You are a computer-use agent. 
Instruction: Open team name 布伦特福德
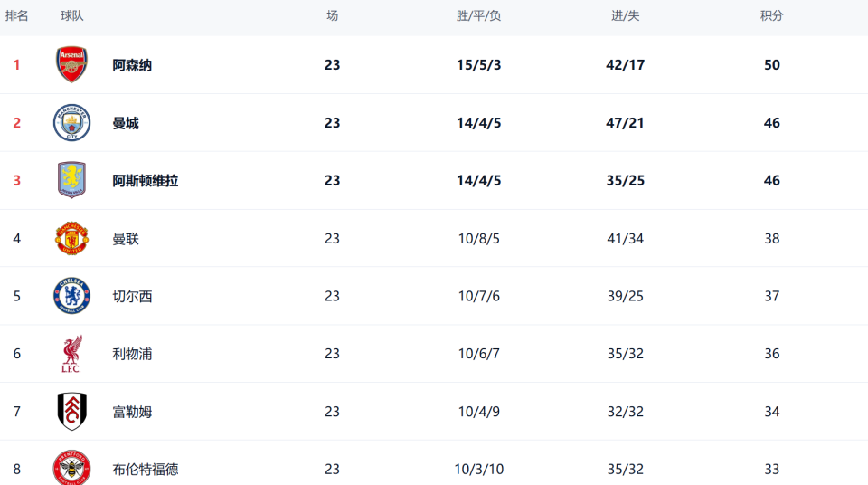coord(146,470)
